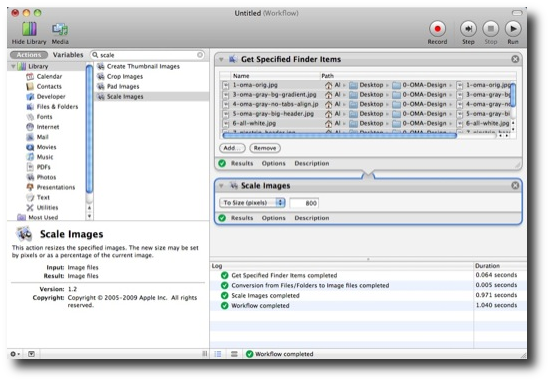550x382 pixels.
Task: Select Movies category in the library
Action: [46, 147]
